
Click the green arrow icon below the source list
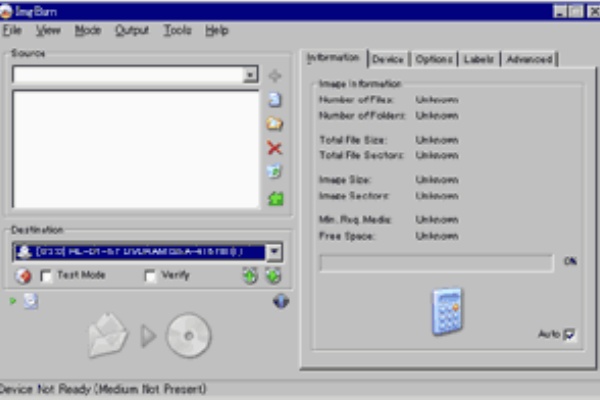pos(274,198)
